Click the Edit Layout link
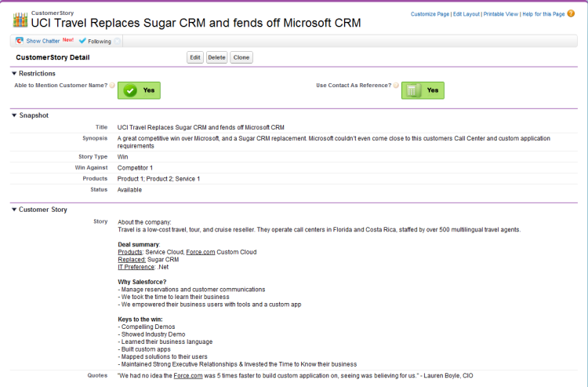The image size is (588, 387). (466, 14)
